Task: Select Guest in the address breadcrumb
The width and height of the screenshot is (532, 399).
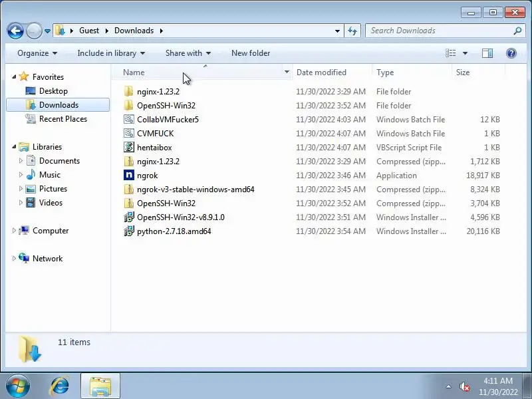Action: [x=89, y=31]
